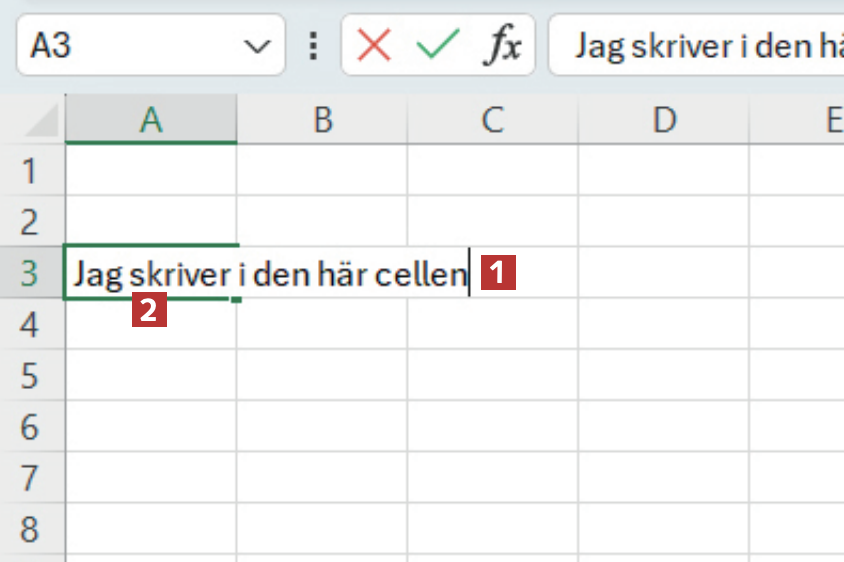Select row 3 header

tap(30, 273)
